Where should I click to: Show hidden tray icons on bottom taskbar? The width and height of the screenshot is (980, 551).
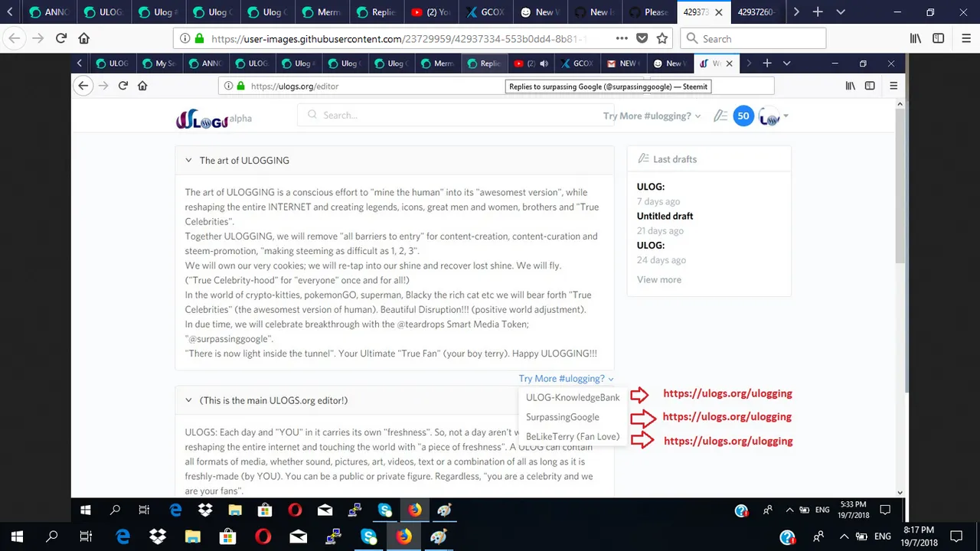click(x=844, y=537)
